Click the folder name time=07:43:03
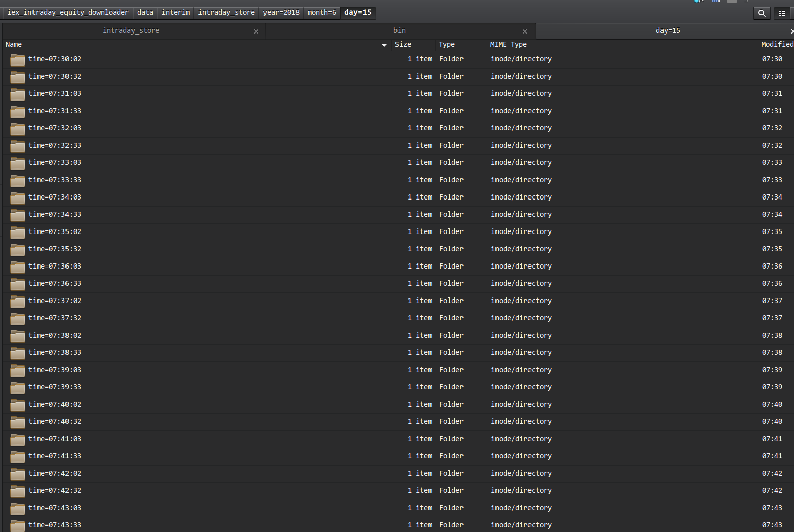 tap(55, 508)
